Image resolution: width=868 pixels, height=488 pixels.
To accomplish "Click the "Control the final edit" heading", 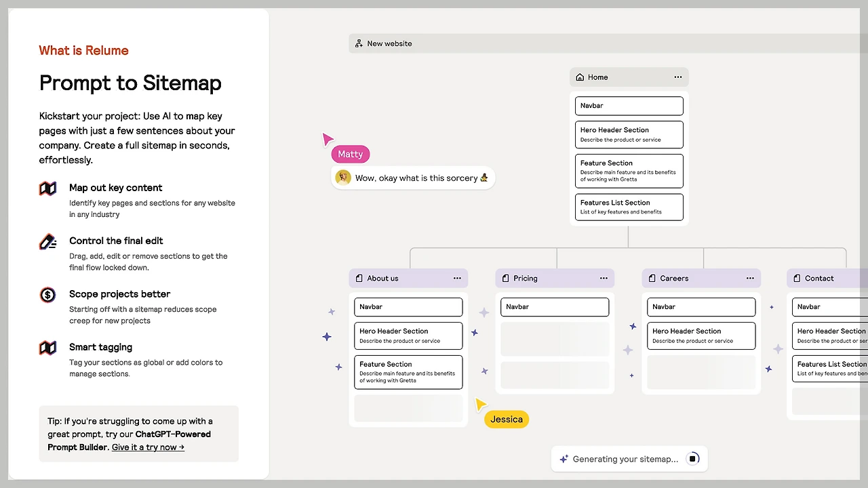I will coord(116,241).
